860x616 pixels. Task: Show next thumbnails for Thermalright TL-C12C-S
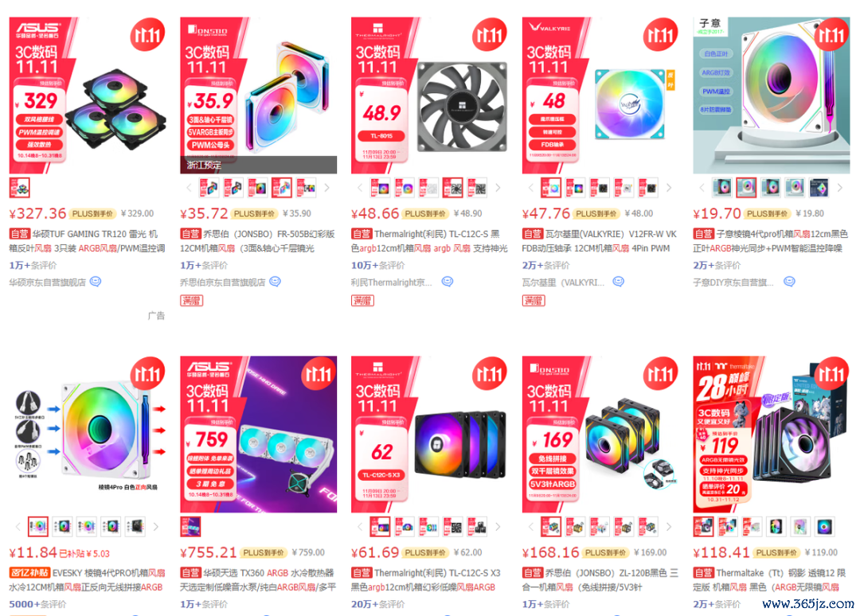coord(498,188)
